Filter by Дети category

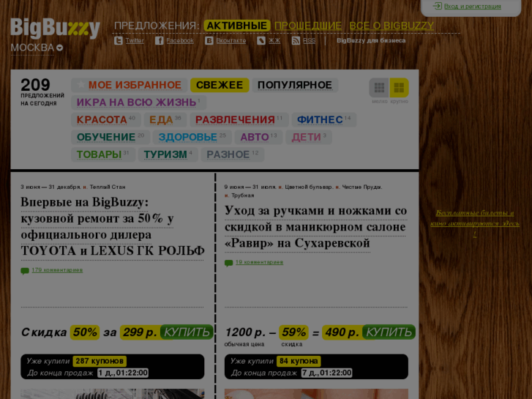click(x=309, y=137)
